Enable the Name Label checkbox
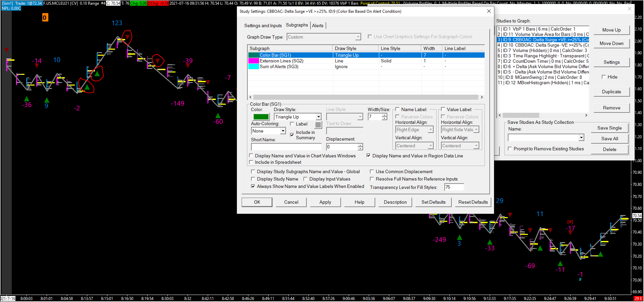The image size is (644, 302). [x=398, y=109]
